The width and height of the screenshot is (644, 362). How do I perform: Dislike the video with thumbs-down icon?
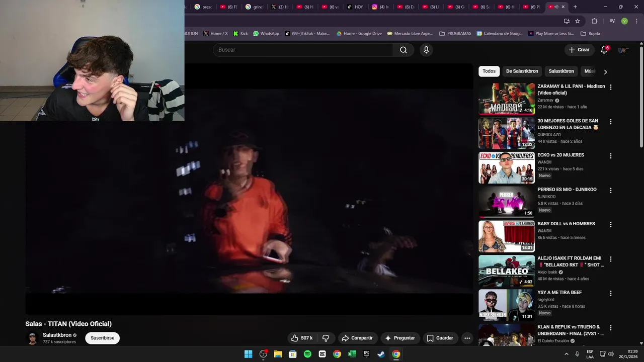tap(326, 338)
